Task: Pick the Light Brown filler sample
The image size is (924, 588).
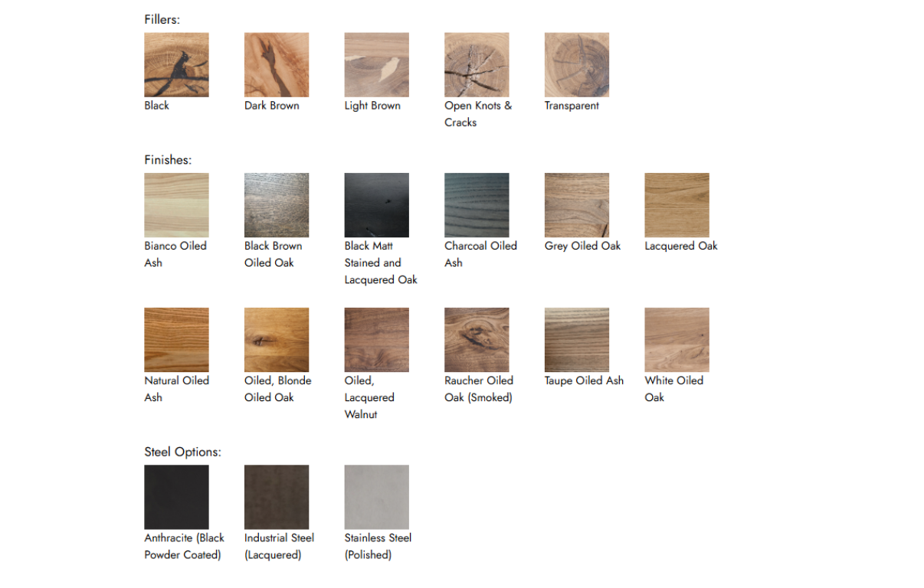Action: [x=376, y=65]
